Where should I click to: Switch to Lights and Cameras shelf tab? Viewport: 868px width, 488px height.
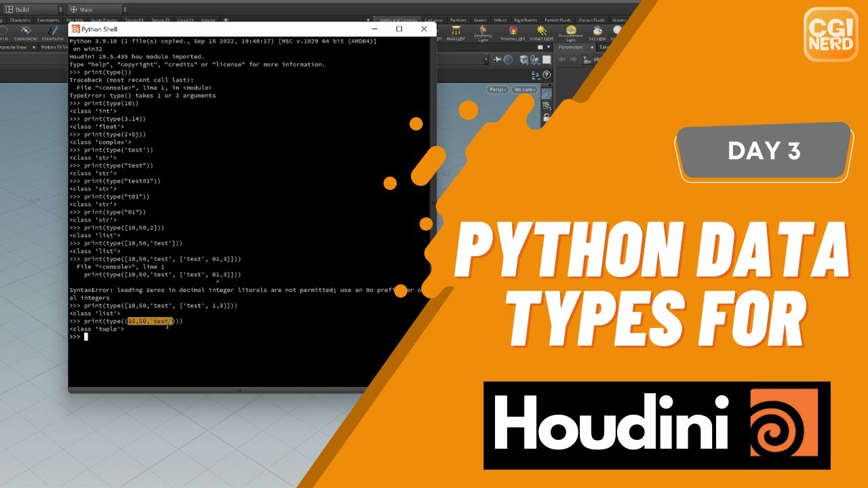399,20
